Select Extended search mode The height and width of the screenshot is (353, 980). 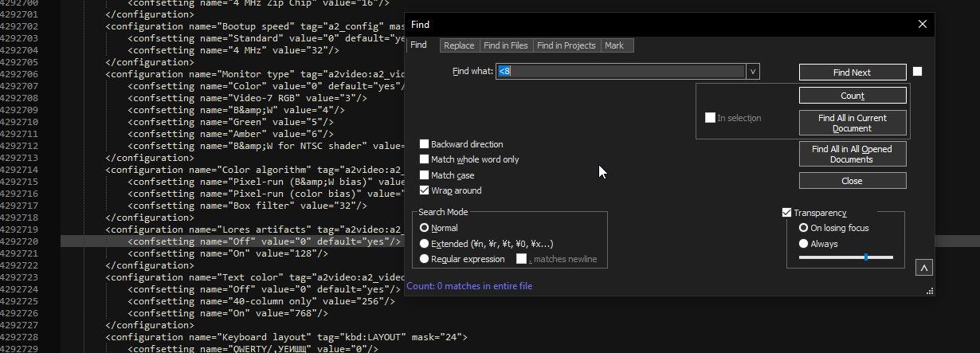click(x=425, y=244)
